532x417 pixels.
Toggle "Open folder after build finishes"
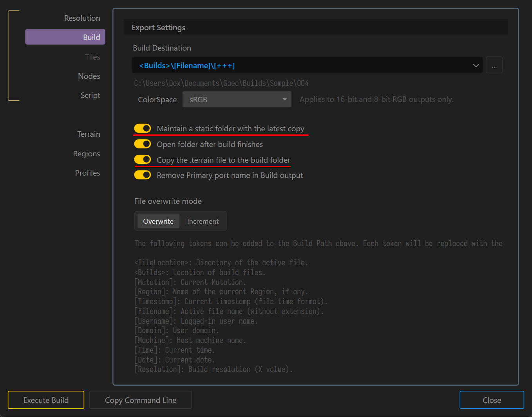click(x=143, y=144)
